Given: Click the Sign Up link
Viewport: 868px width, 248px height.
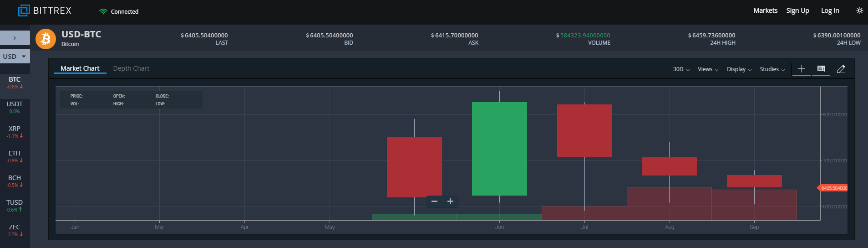Looking at the screenshot, I should click(797, 10).
